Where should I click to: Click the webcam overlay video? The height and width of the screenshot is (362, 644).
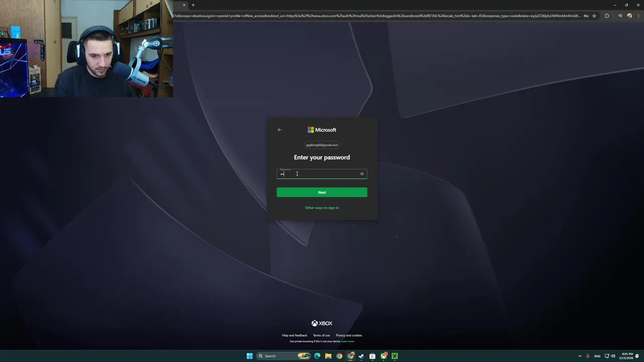point(87,48)
